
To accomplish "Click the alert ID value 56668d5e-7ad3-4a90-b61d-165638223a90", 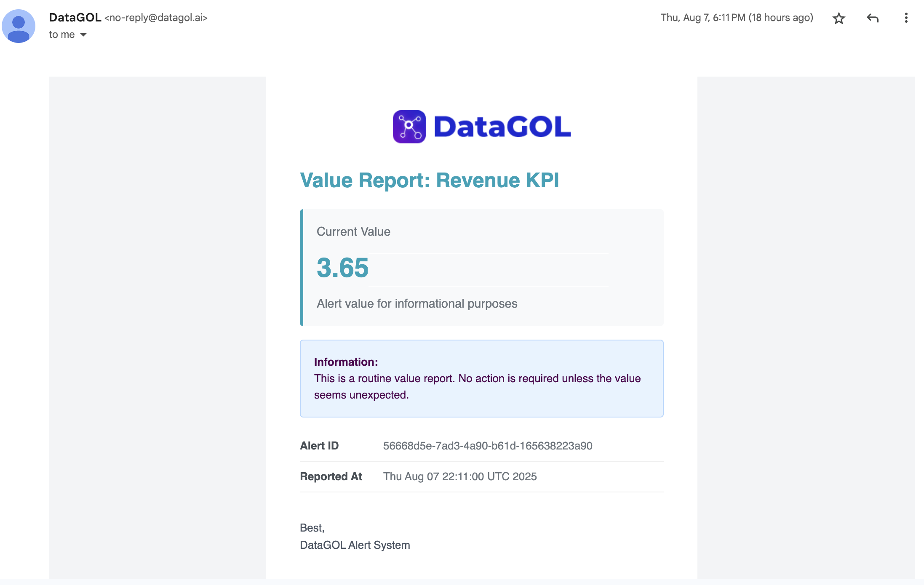I will [x=488, y=446].
